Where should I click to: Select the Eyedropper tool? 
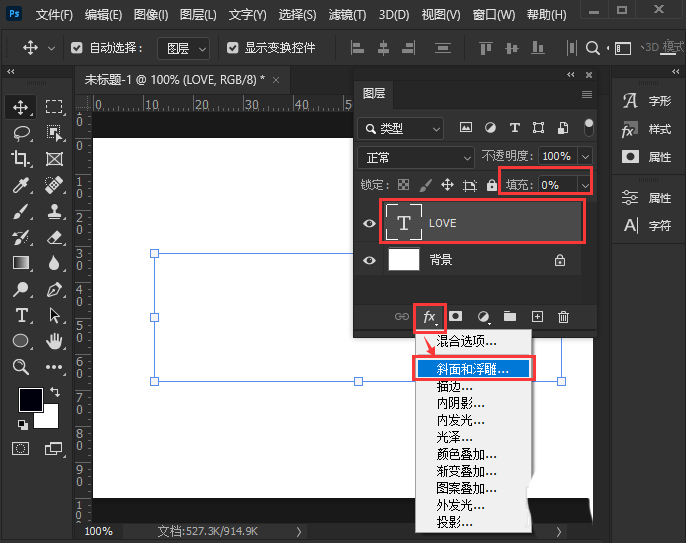click(x=21, y=185)
